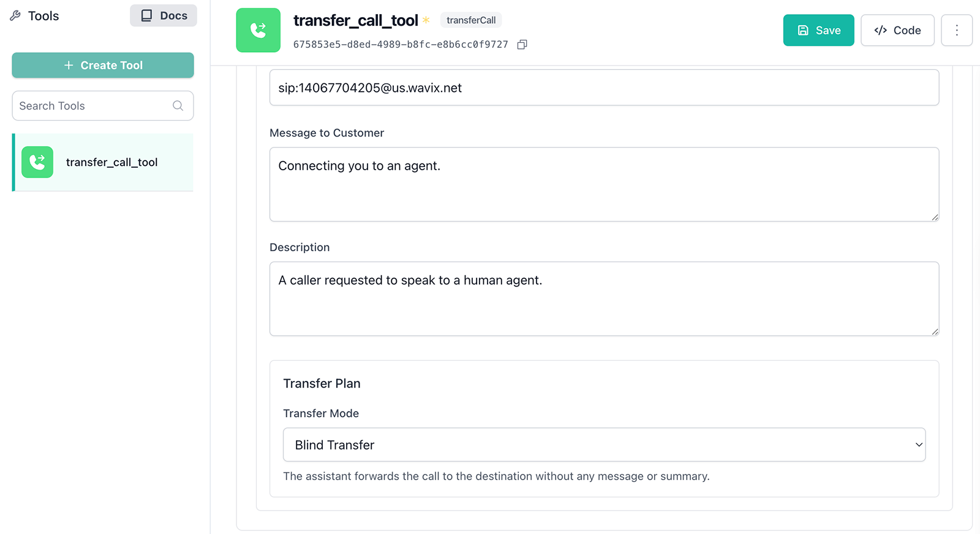Click the large green transfer call icon in header
Viewport: 980px width, 534px height.
(258, 30)
